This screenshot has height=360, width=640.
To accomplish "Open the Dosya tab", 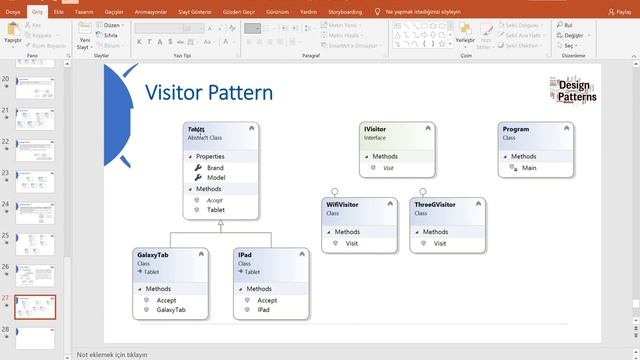I will [13, 12].
